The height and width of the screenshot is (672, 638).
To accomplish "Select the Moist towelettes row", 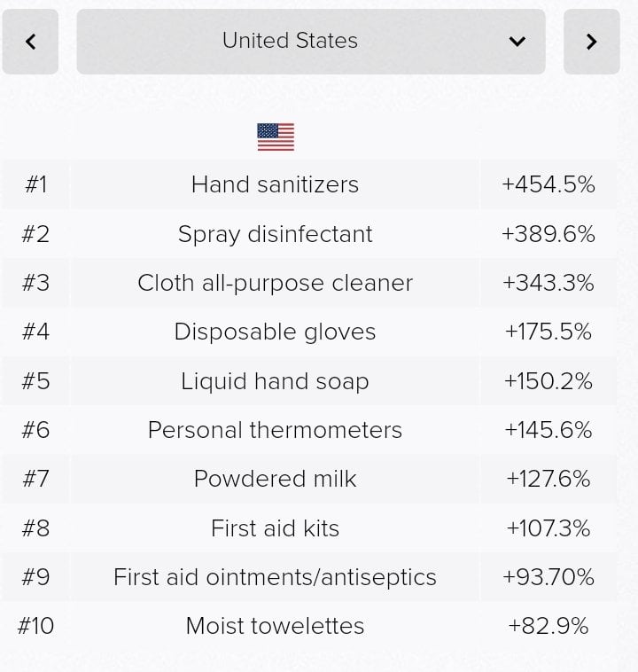I will click(275, 626).
